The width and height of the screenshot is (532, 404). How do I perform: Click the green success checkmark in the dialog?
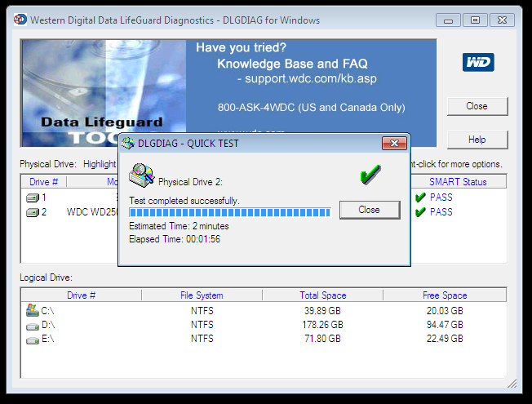tap(370, 175)
